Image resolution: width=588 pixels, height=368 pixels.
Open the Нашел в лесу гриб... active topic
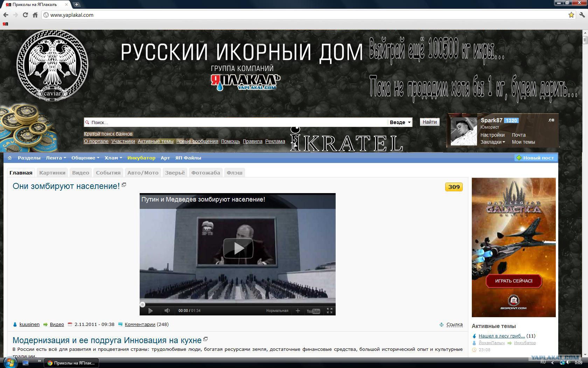502,336
